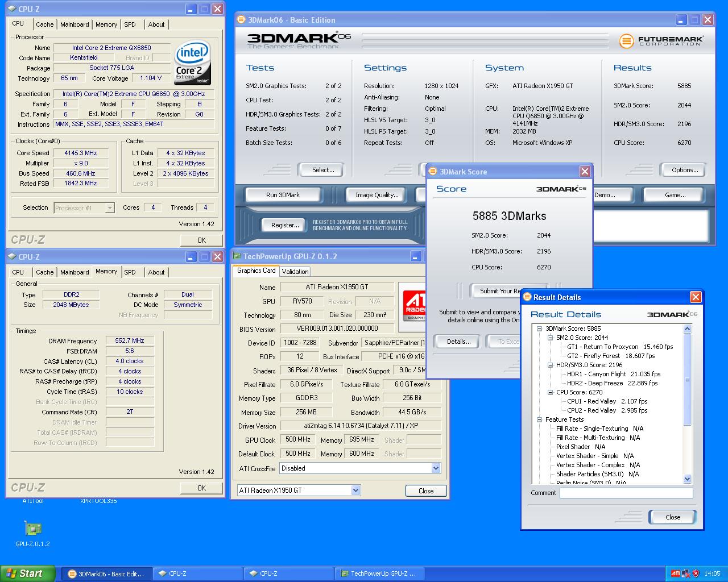This screenshot has width=728, height=582.
Task: Click the ATI tray icon in system tray
Action: click(675, 573)
